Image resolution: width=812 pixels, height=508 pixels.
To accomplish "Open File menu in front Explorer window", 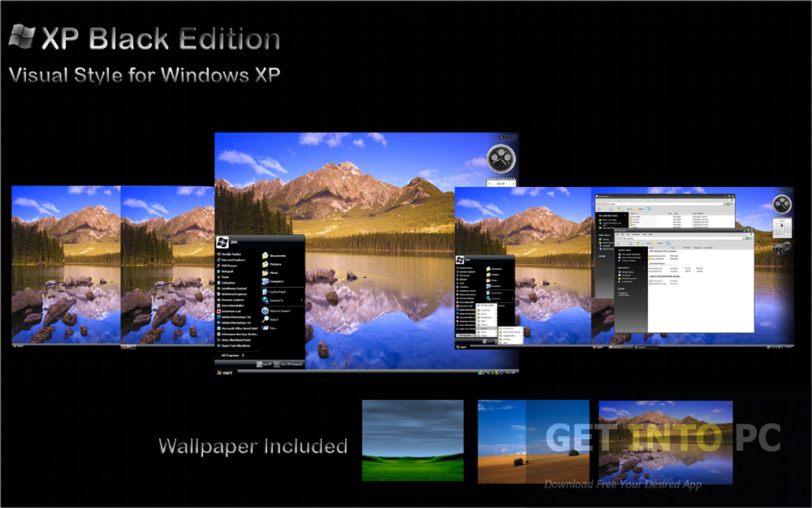I will click(x=617, y=234).
